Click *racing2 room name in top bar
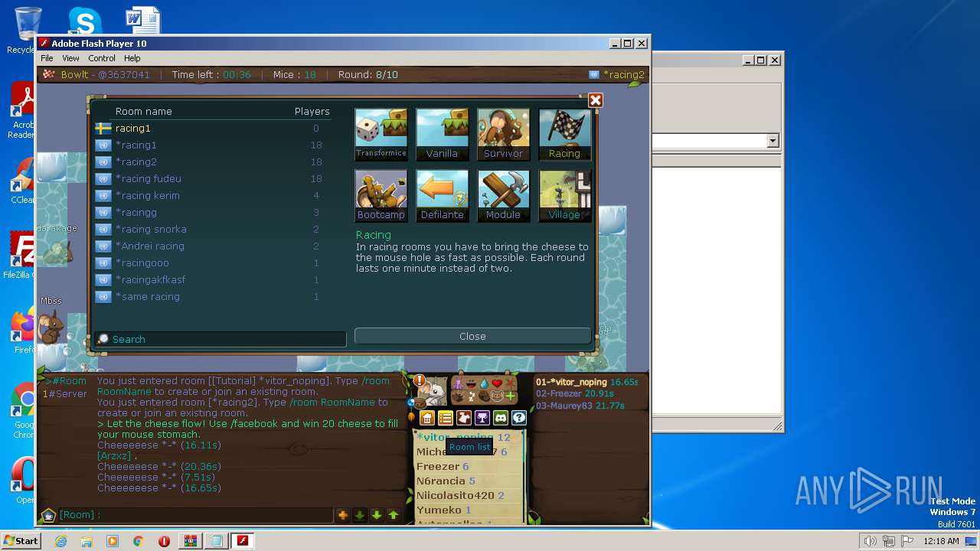This screenshot has width=980, height=551. pyautogui.click(x=623, y=74)
